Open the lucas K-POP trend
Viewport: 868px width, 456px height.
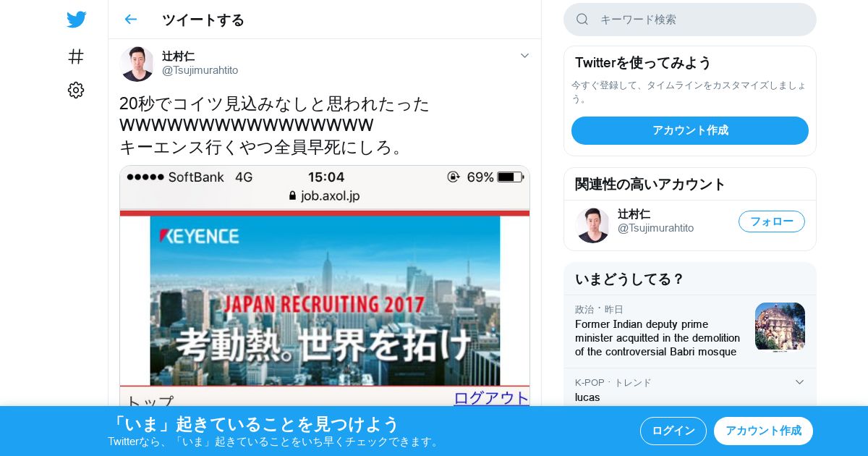587,397
